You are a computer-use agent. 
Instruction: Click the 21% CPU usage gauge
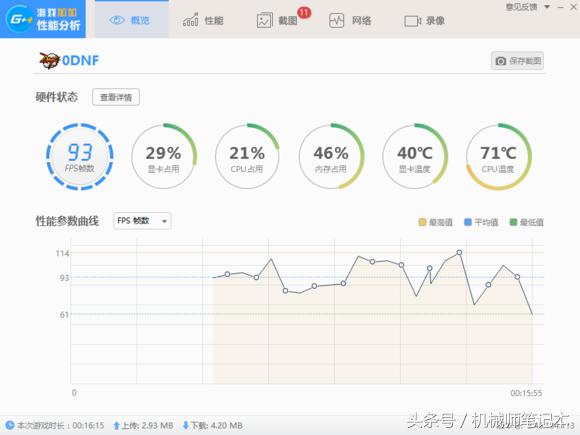point(247,157)
